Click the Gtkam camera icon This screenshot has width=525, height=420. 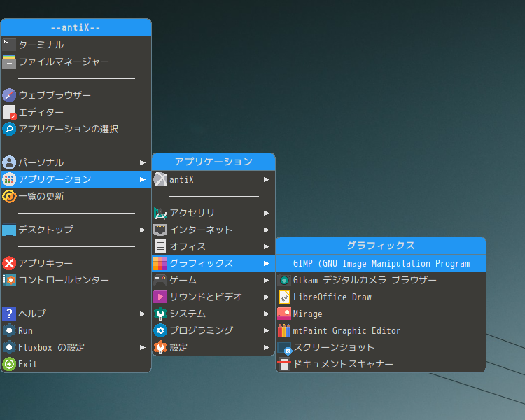coord(284,280)
